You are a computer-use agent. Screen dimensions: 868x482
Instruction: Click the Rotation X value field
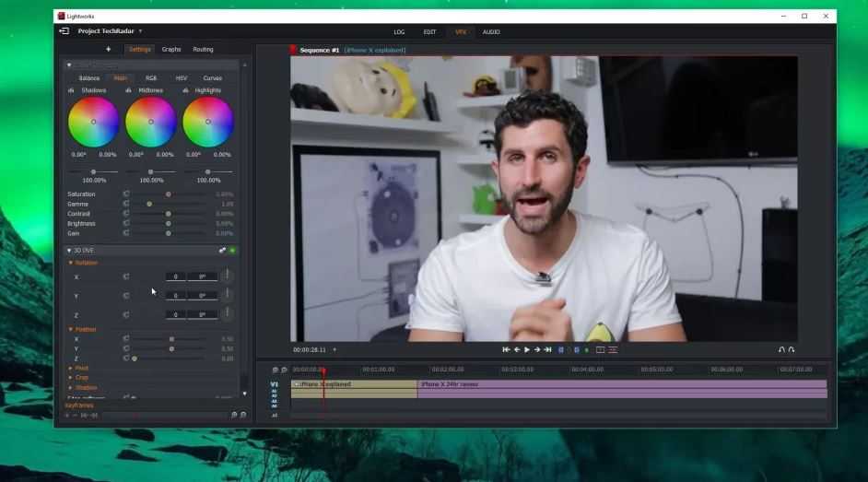point(175,276)
